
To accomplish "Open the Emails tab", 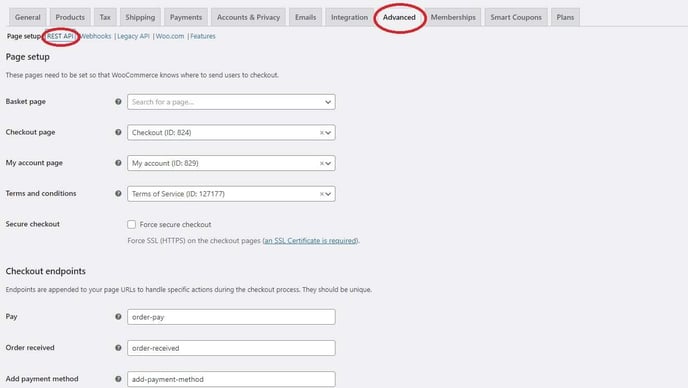I will click(305, 17).
